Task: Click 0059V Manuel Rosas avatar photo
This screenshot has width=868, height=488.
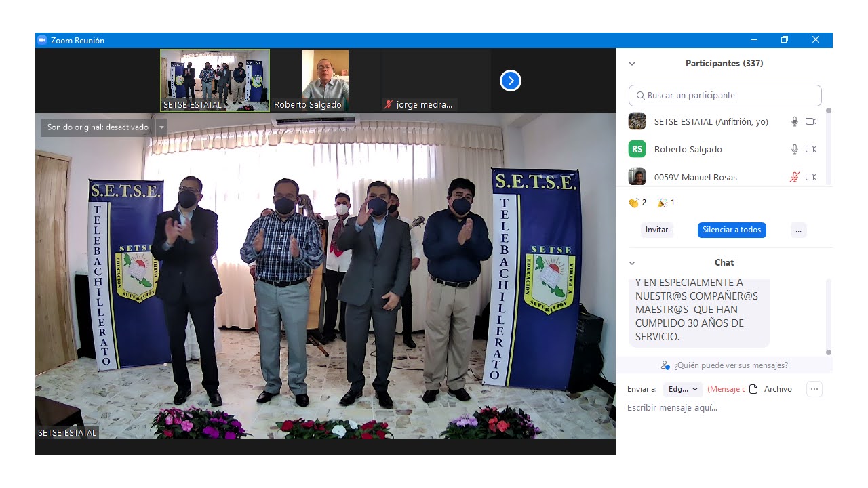Action: [x=637, y=177]
